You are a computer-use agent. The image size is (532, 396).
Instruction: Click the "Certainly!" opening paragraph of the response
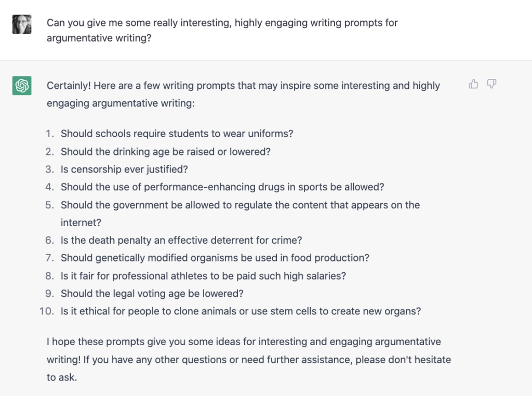(243, 94)
